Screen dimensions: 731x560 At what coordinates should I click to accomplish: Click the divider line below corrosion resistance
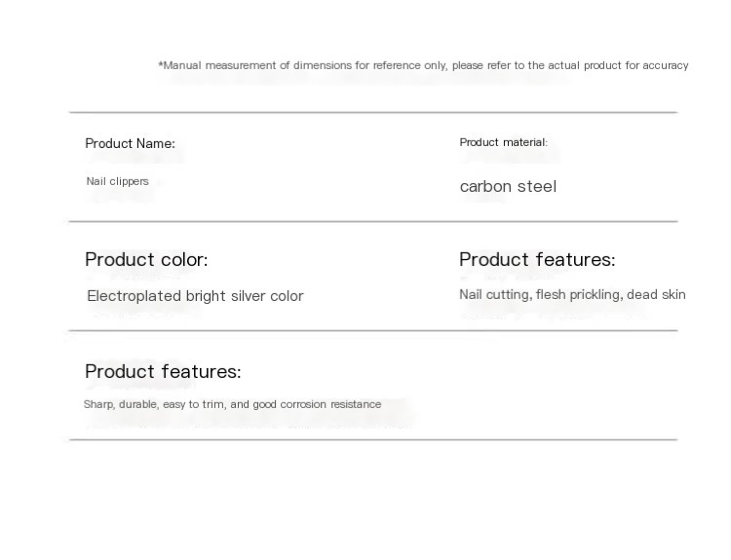tap(373, 439)
